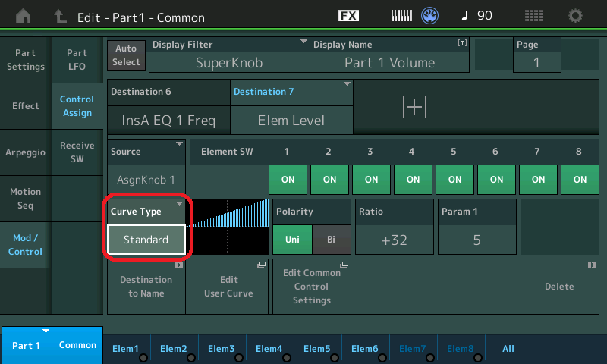
Task: Select the Elem3 tab
Action: point(221,349)
